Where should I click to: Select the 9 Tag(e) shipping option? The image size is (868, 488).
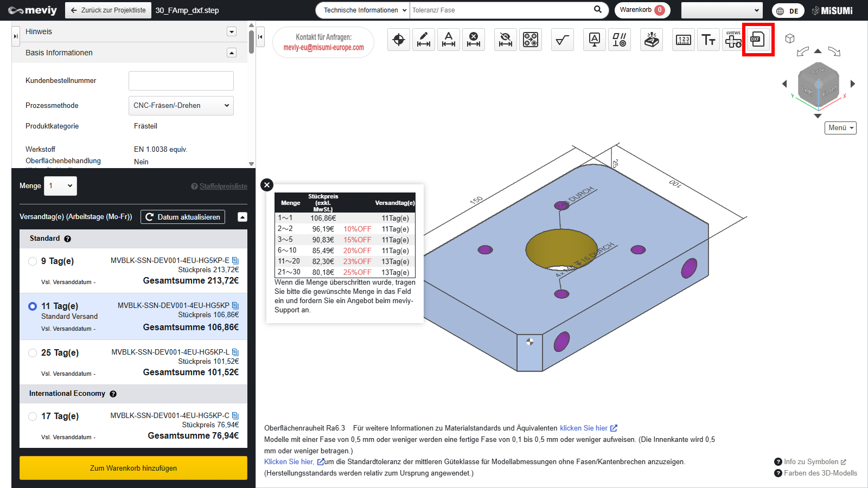tap(33, 261)
